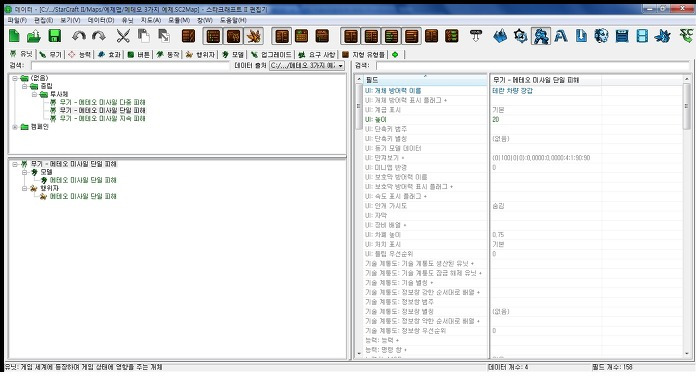Open the 도움말(H) menu
The image size is (700, 376).
coord(233,20)
